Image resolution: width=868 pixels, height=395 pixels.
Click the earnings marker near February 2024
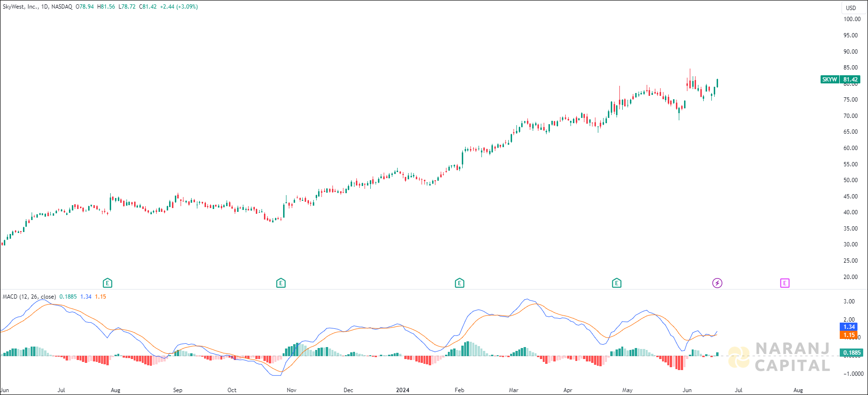(459, 283)
